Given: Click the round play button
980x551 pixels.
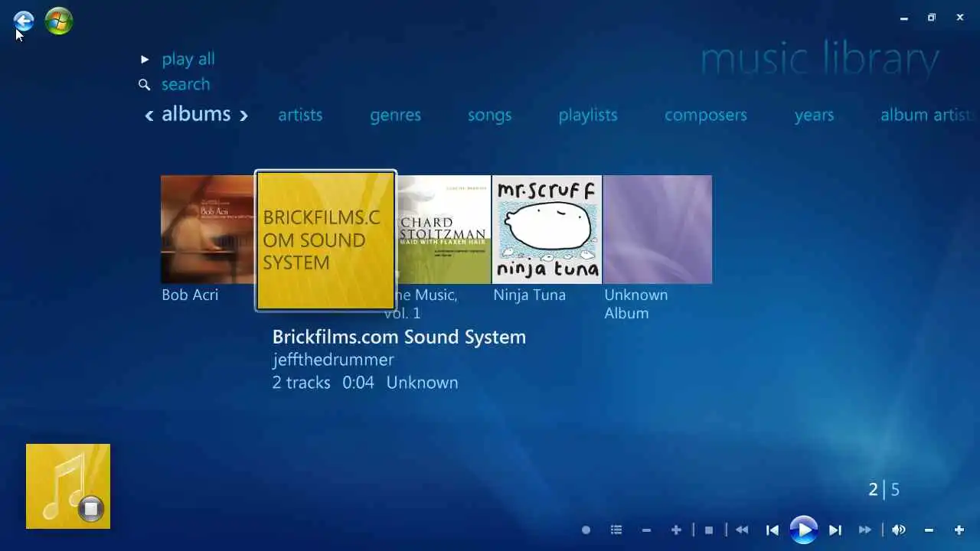Looking at the screenshot, I should click(x=803, y=530).
